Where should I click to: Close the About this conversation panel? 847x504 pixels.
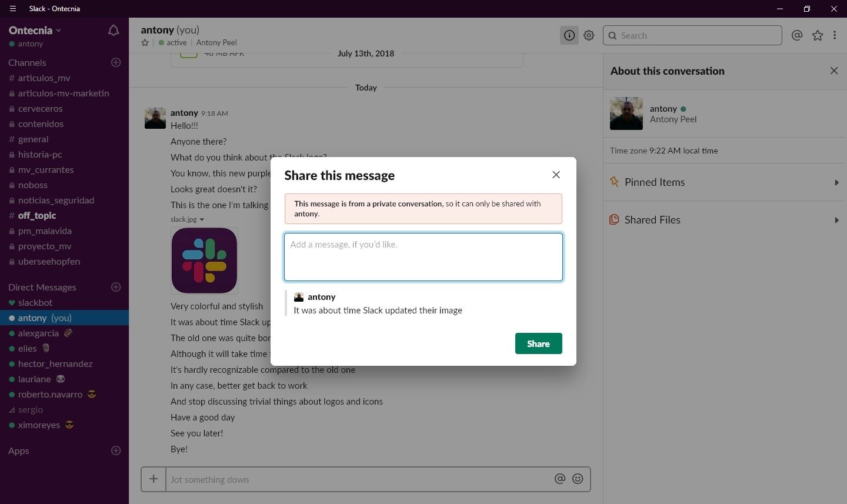[x=834, y=71]
